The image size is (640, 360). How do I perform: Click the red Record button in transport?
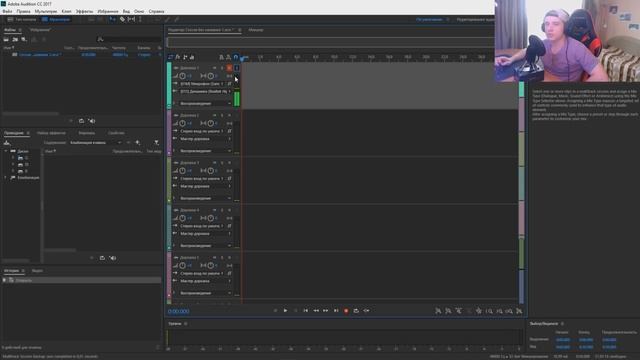pos(346,311)
